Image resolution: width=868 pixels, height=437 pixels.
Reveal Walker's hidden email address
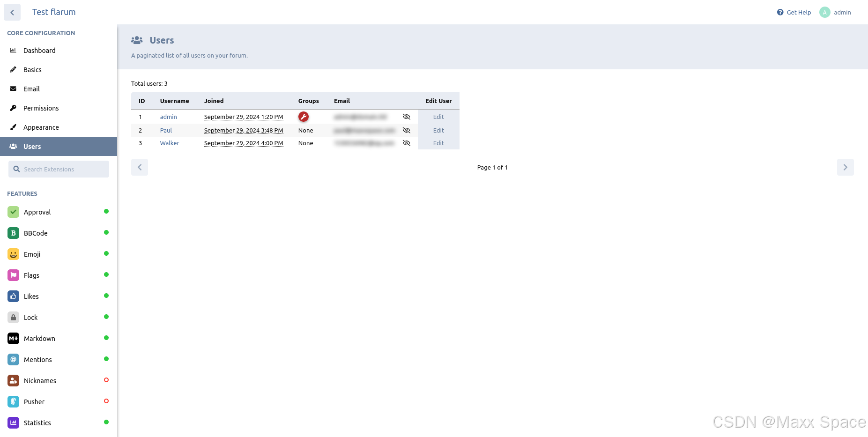pyautogui.click(x=407, y=143)
